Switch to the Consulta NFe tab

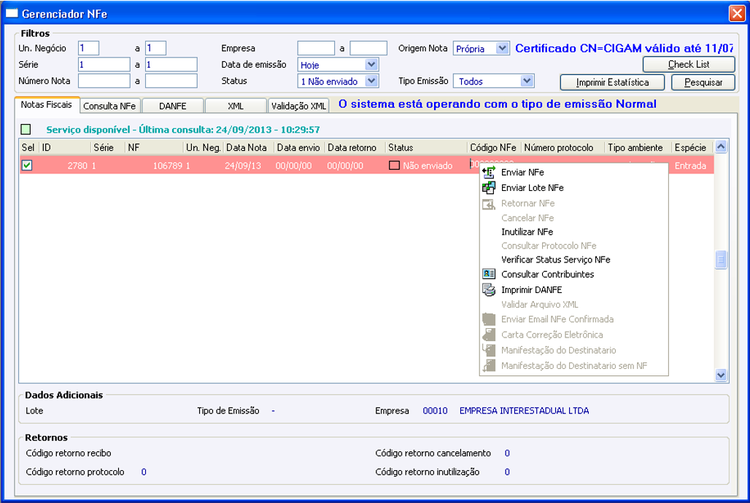point(110,106)
